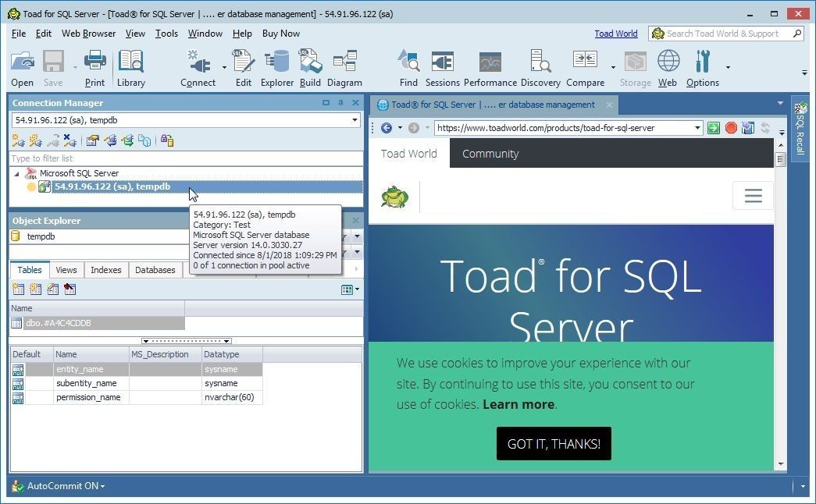Pin the Connection Manager panel
This screenshot has height=504, width=816.
click(x=341, y=103)
